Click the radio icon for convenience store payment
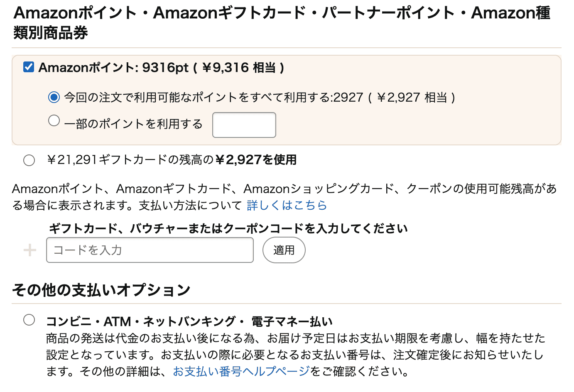 [29, 320]
